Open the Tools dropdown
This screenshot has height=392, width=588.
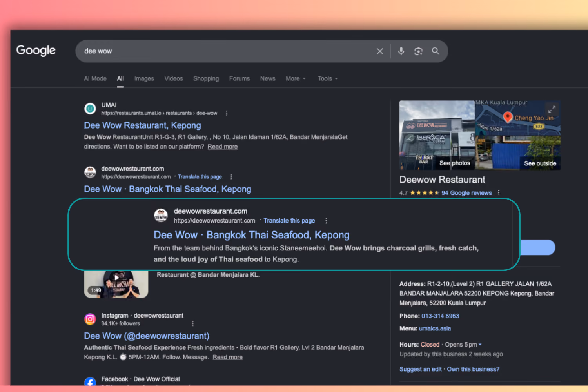[x=328, y=78]
